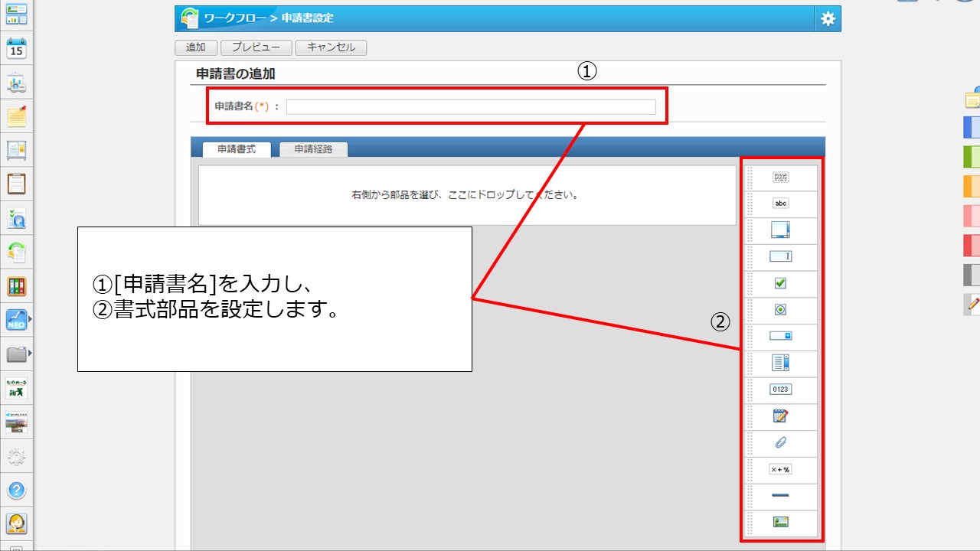This screenshot has height=551, width=980.
Task: Pick the blue color swatch on right edge
Action: (972, 127)
